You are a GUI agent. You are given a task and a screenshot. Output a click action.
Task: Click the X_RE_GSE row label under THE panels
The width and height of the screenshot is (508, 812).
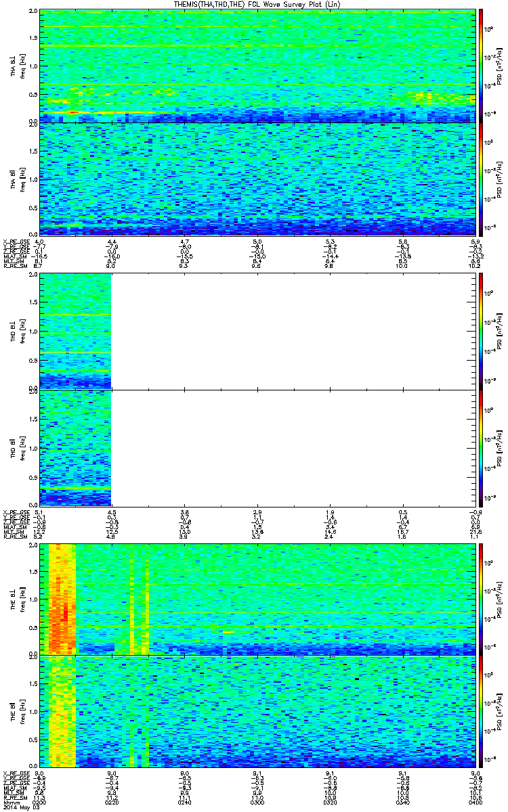tap(16, 773)
